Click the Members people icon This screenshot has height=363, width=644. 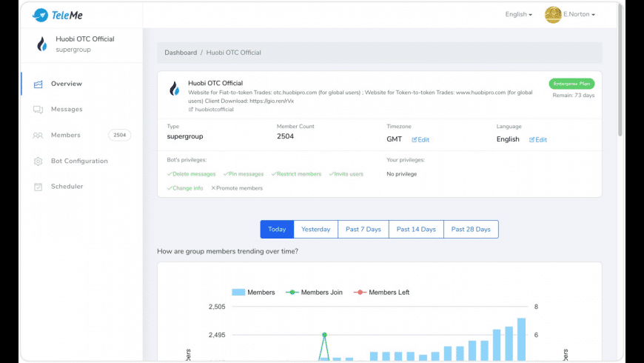coord(38,136)
